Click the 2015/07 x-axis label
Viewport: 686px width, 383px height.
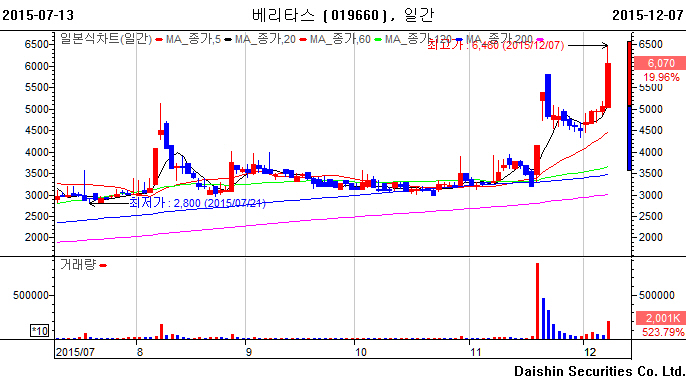point(75,352)
